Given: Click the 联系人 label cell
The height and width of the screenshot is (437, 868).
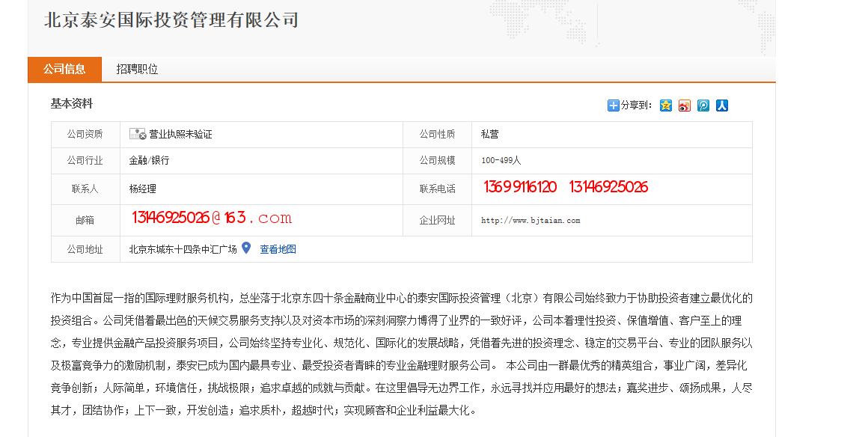Looking at the screenshot, I should 85,189.
